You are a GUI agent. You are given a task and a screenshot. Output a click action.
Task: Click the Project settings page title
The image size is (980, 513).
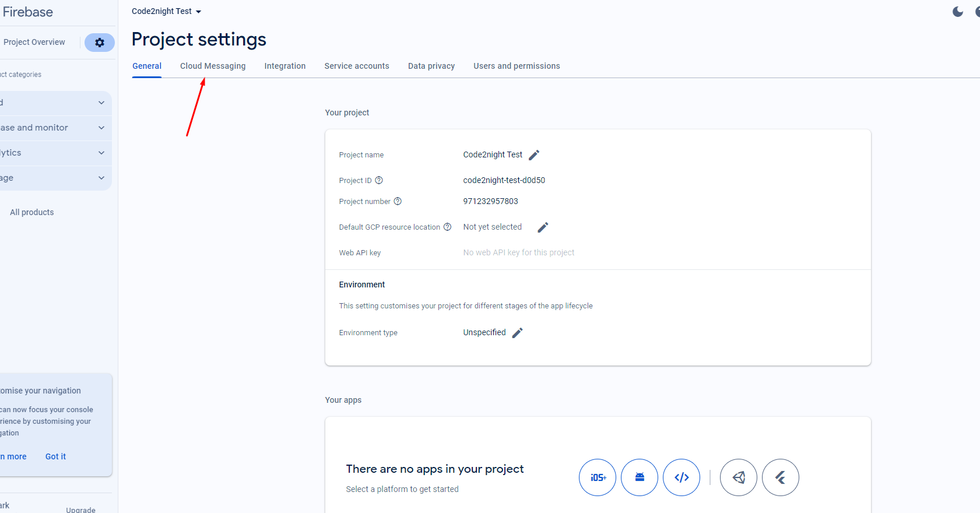(x=199, y=39)
